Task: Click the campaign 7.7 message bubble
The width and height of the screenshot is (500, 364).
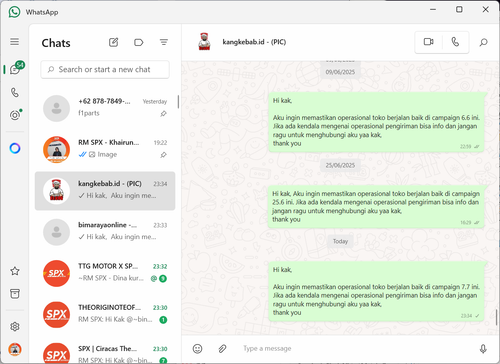Action: (x=376, y=292)
